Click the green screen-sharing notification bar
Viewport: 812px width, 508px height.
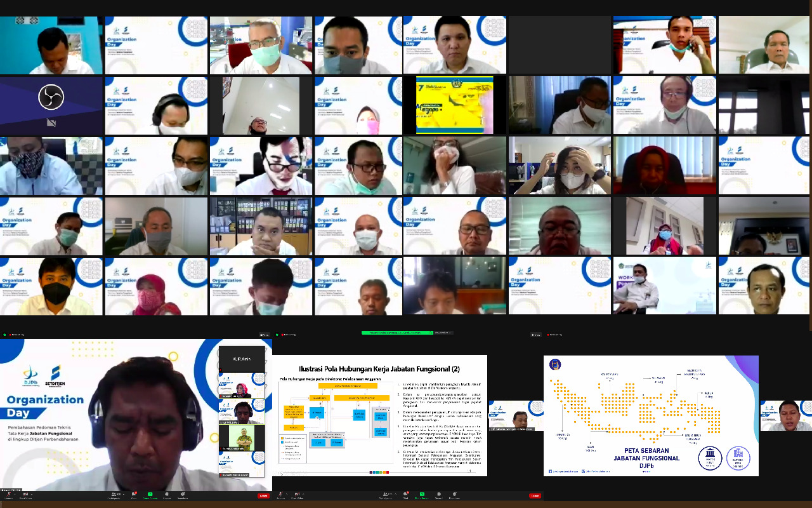click(397, 332)
